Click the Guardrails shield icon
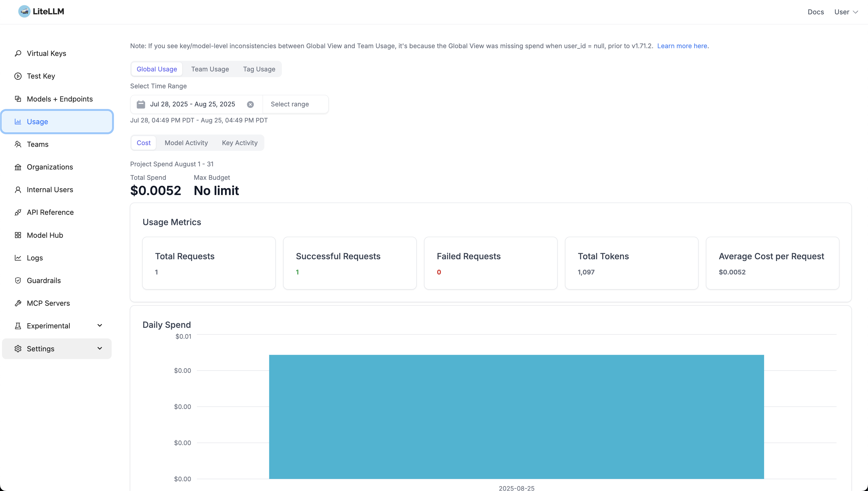Viewport: 868px width, 491px height. click(18, 280)
